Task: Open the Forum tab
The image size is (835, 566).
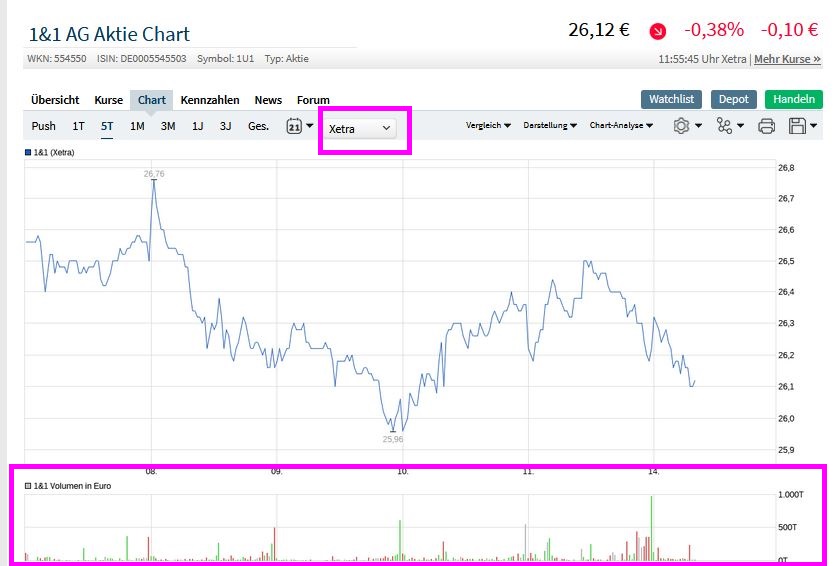Action: (x=313, y=100)
